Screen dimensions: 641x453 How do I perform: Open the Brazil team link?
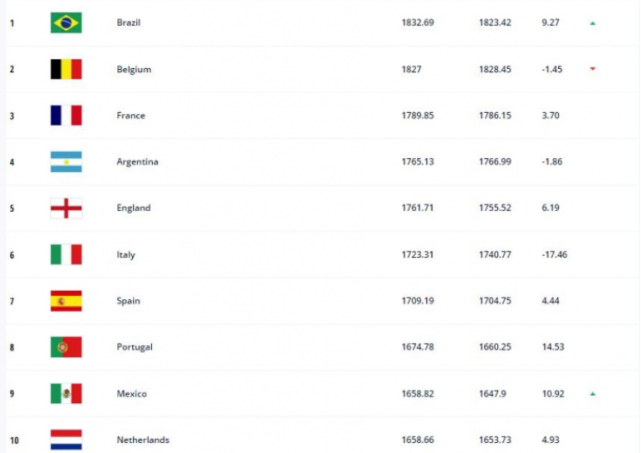coord(129,23)
